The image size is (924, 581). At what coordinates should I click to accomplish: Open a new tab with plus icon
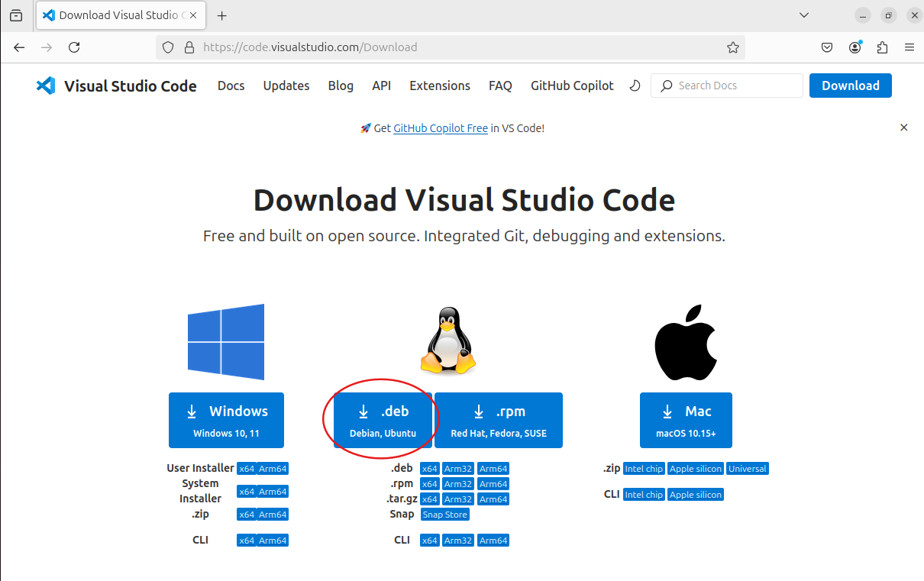[x=222, y=15]
